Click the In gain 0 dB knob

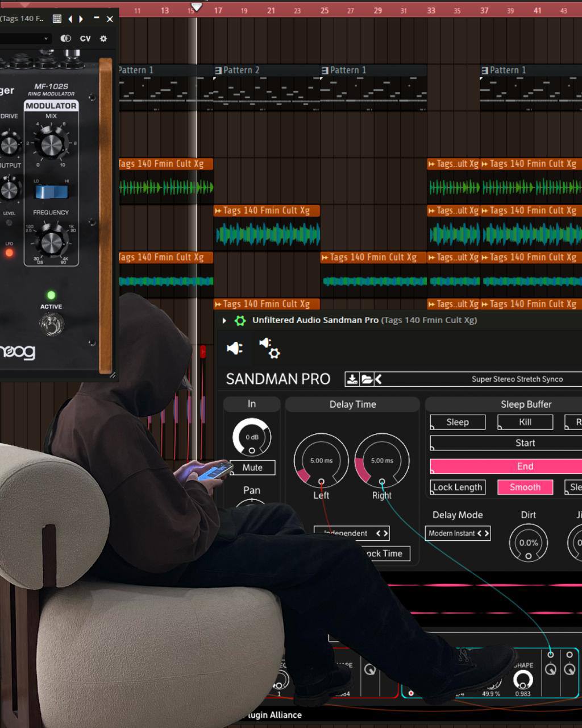252,437
